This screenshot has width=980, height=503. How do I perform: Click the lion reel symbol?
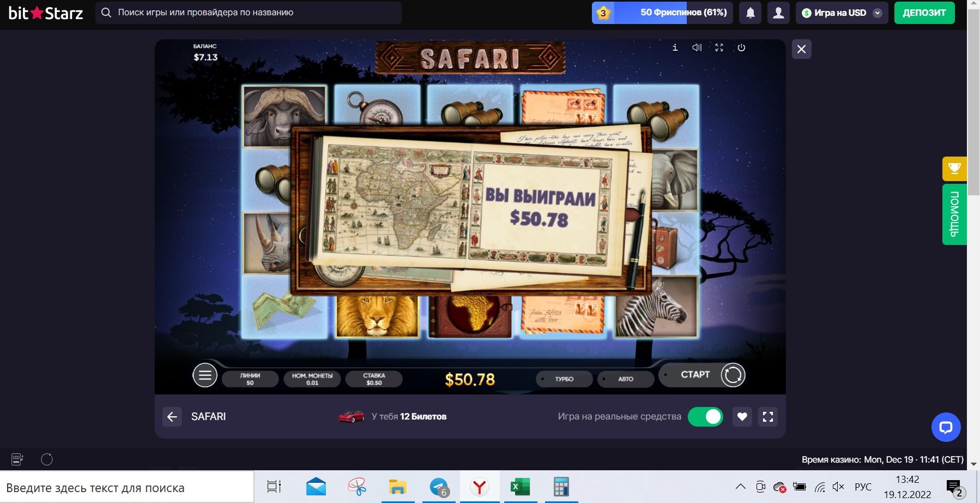pyautogui.click(x=377, y=316)
